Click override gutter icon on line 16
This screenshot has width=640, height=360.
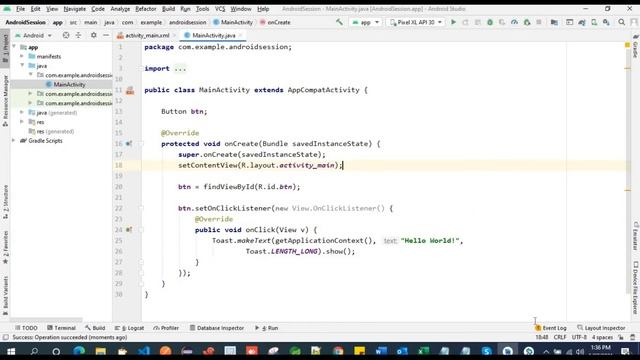pyautogui.click(x=129, y=144)
